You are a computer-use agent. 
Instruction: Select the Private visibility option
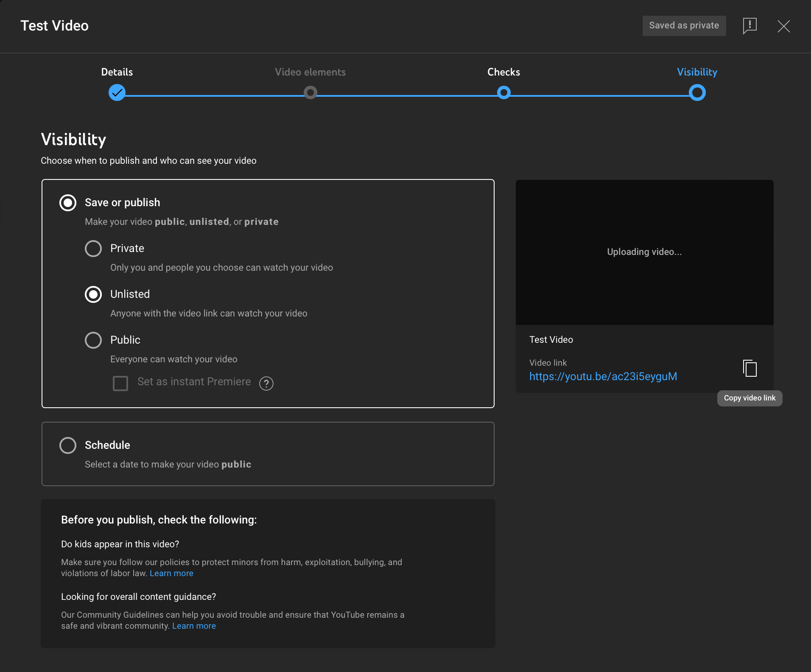[93, 249]
